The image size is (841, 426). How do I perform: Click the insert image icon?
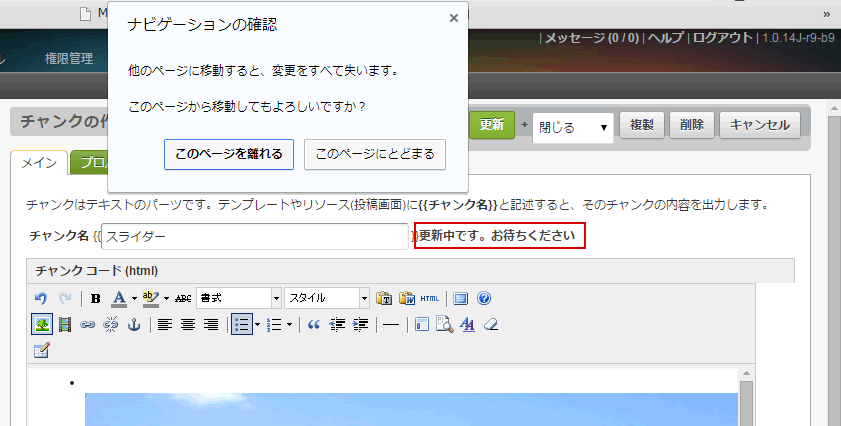coord(42,324)
